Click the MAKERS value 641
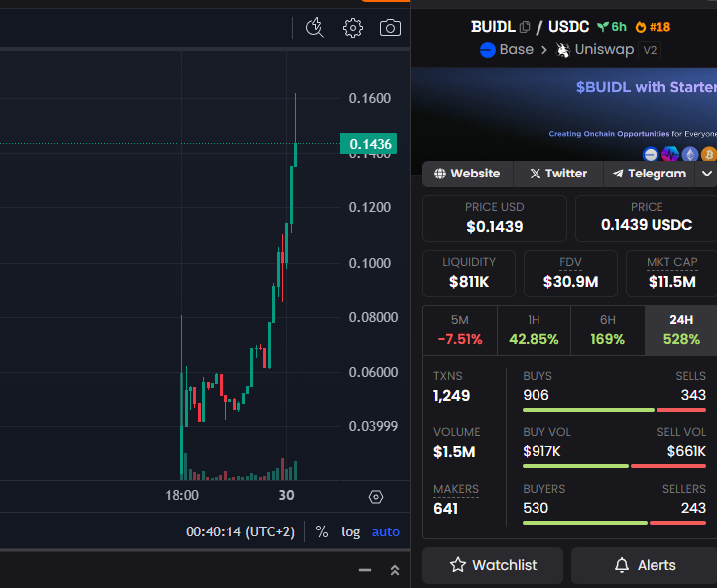 pyautogui.click(x=446, y=509)
